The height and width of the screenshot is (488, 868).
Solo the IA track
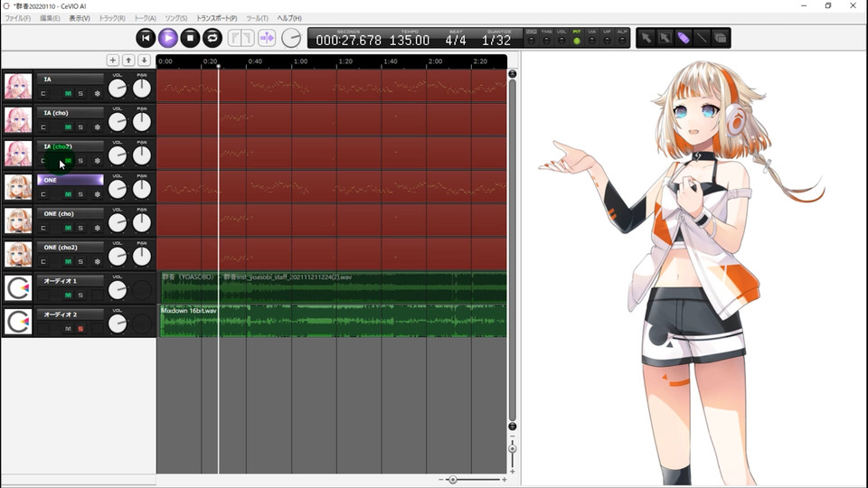click(80, 93)
